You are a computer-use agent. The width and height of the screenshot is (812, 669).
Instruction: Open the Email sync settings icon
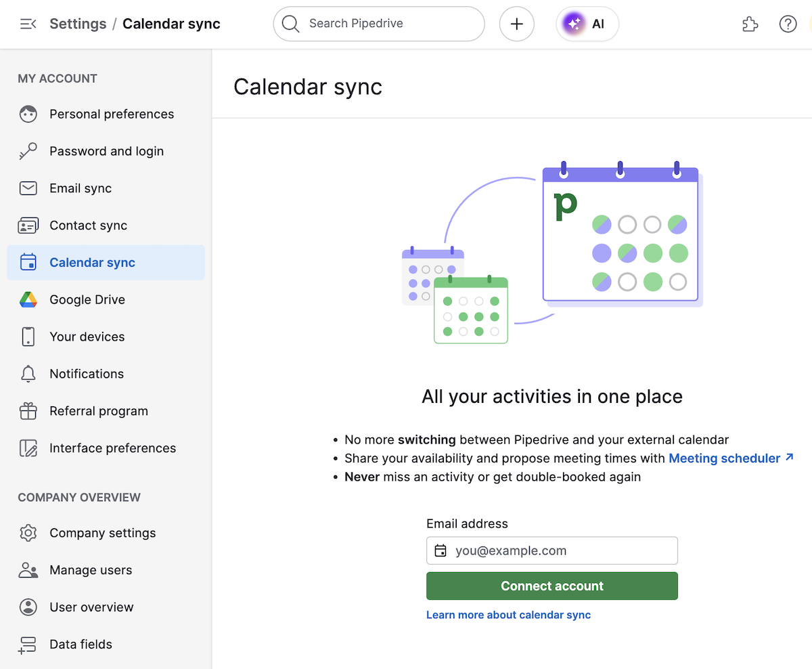(28, 188)
